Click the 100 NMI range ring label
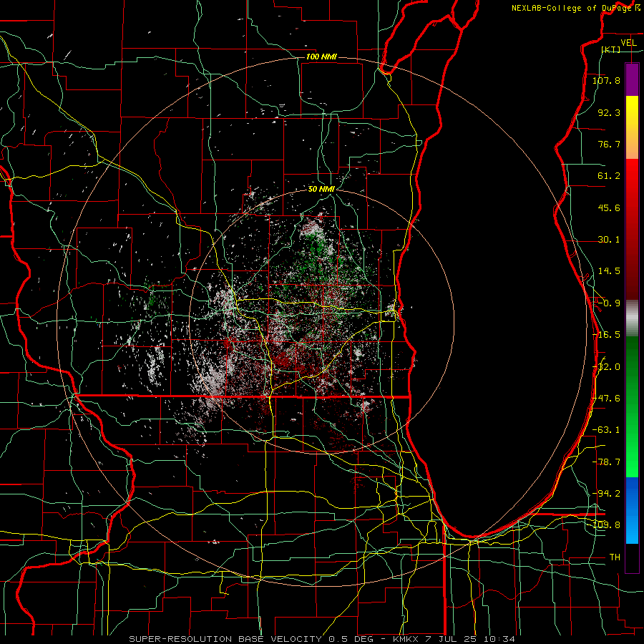 coord(321,57)
